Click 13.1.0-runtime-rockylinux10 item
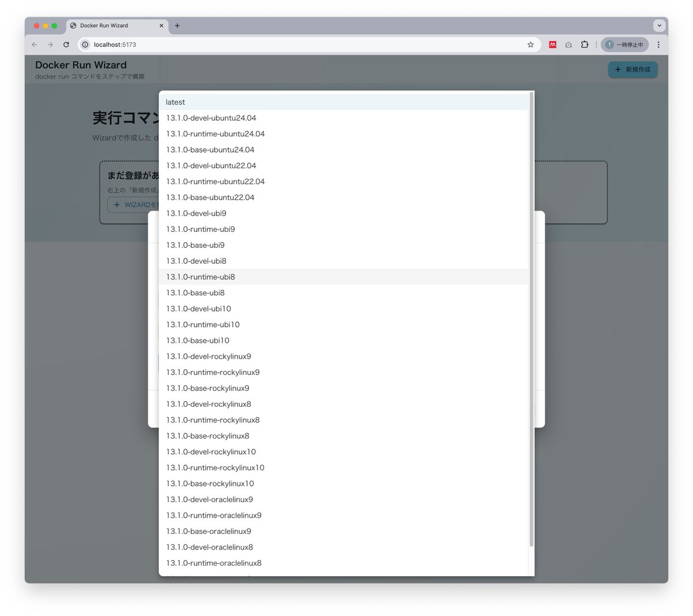 344,467
